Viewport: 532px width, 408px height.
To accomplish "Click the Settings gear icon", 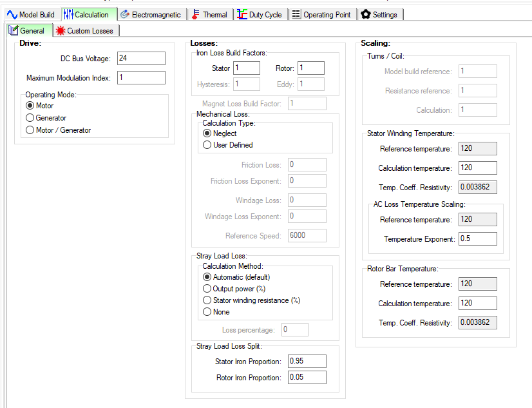I will 366,14.
